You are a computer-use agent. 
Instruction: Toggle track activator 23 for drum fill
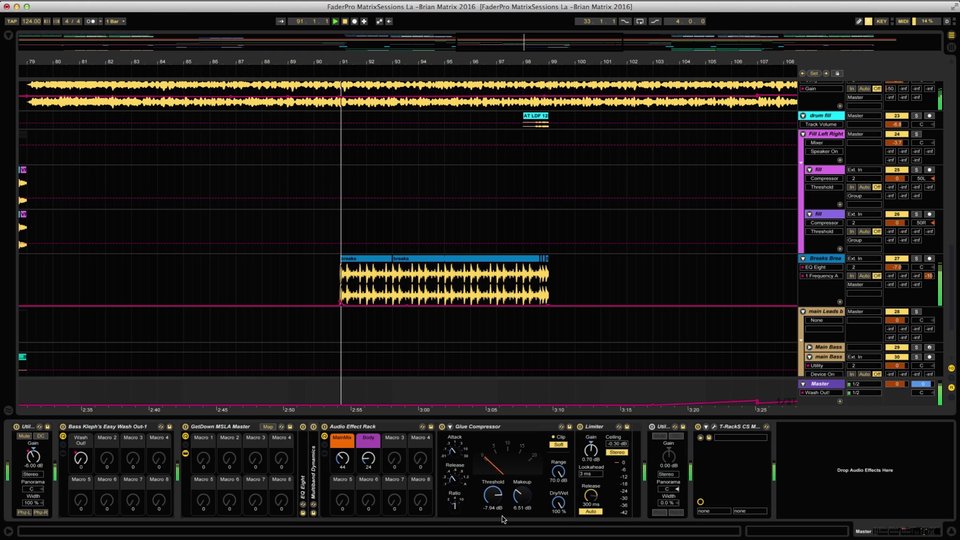pos(897,116)
